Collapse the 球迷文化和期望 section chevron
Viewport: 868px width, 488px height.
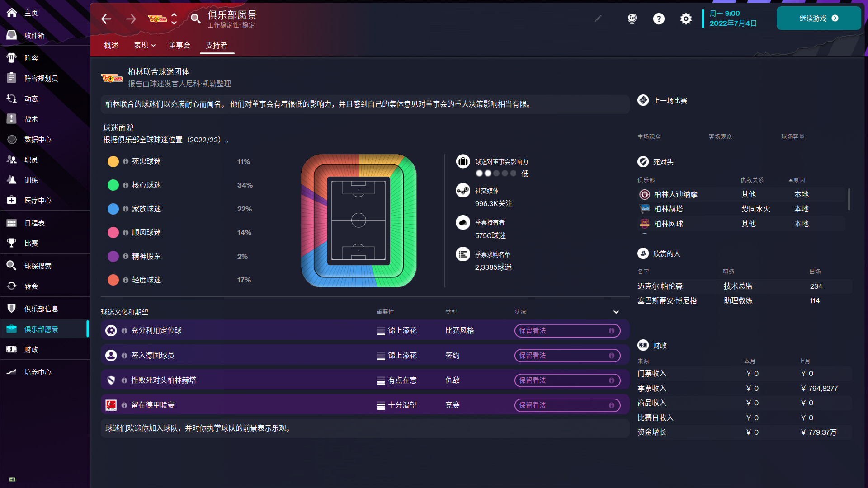[x=616, y=312]
